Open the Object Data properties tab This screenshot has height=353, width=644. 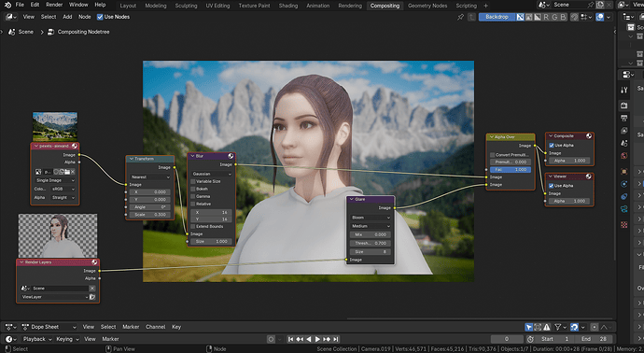pos(623,209)
